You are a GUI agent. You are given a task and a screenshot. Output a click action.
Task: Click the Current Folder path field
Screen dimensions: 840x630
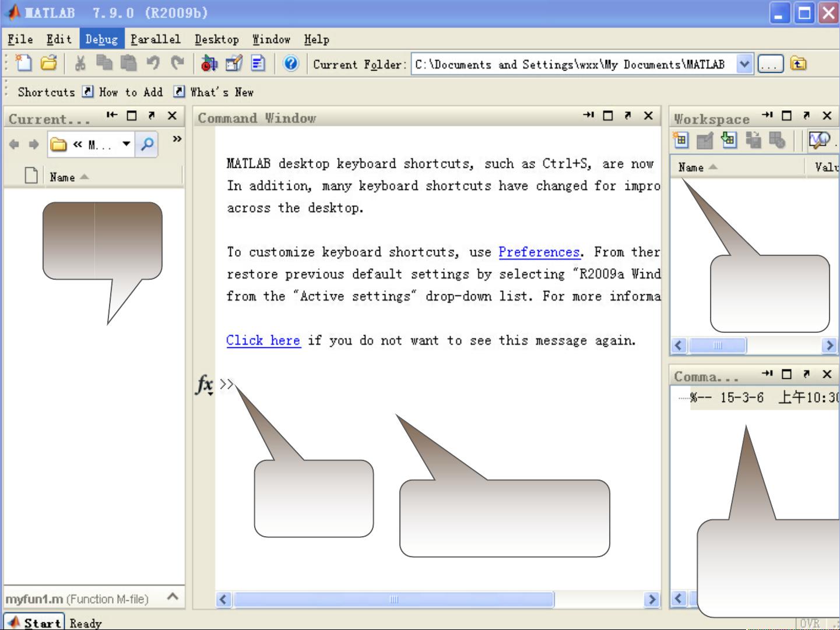point(574,64)
